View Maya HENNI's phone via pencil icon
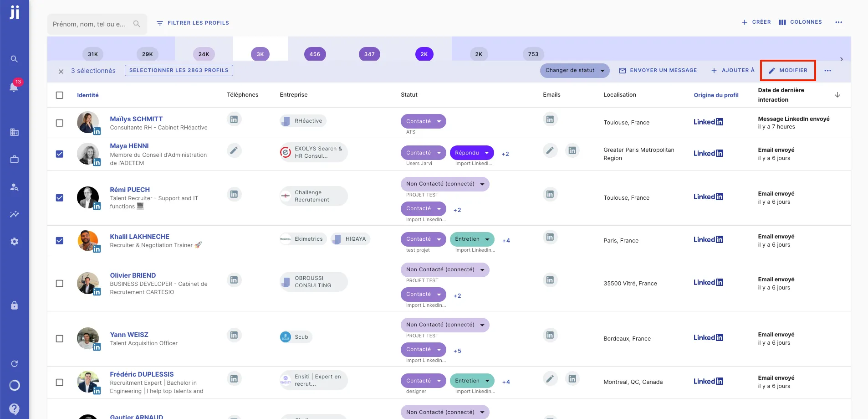The height and width of the screenshot is (419, 868). tap(234, 150)
